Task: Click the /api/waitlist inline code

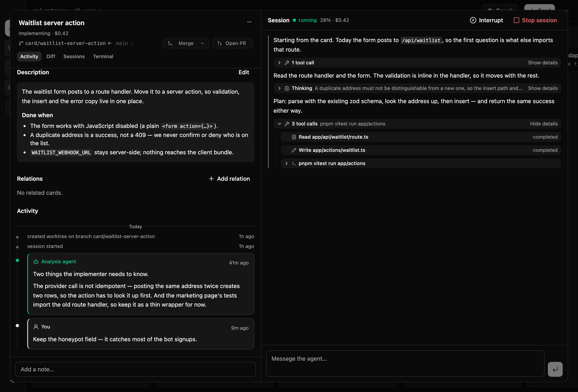Action: (x=421, y=40)
